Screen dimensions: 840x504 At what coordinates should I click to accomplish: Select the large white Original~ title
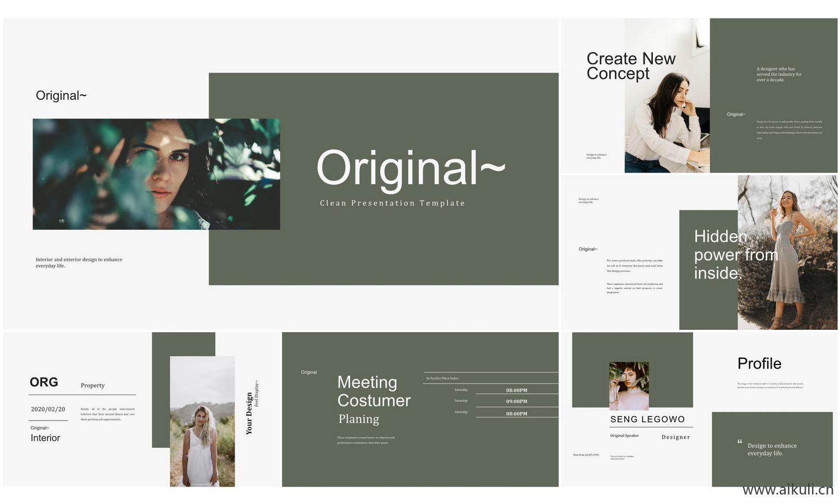point(410,168)
